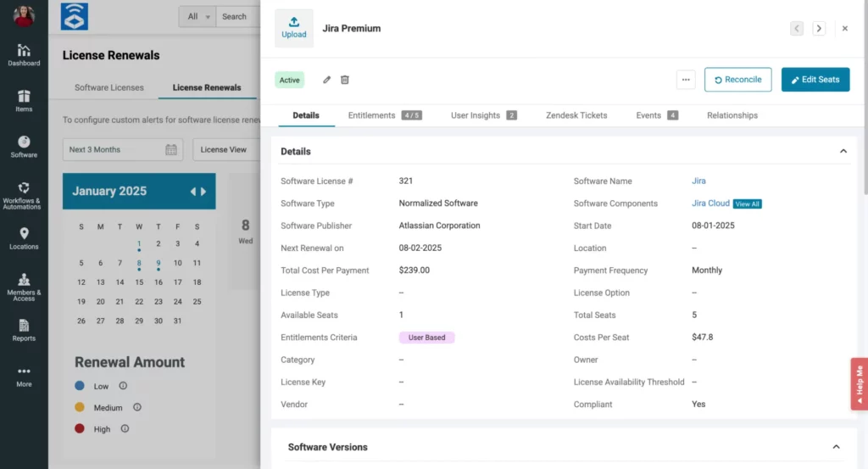Show info for Low renewal amount
Viewport: 868px width, 469px height.
point(123,386)
